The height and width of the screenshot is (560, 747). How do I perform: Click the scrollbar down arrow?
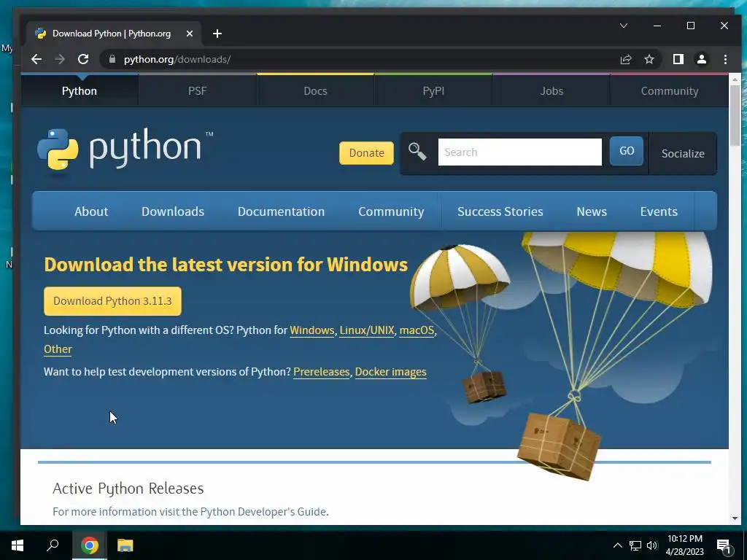click(x=735, y=518)
